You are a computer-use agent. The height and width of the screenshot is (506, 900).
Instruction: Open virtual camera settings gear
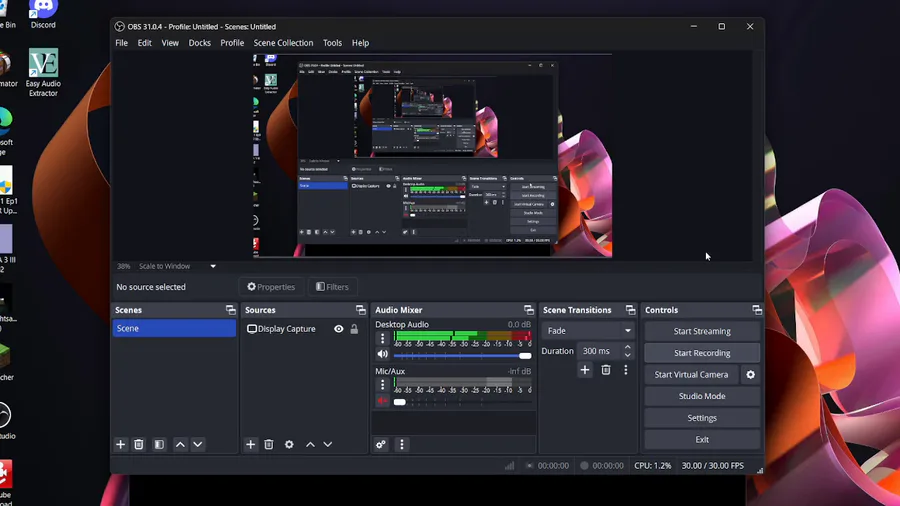(751, 375)
